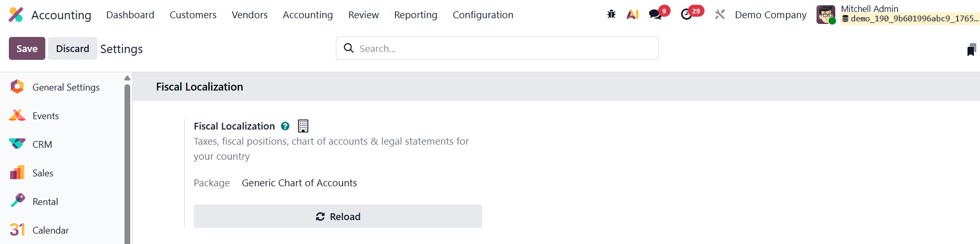This screenshot has width=980, height=244.
Task: Open the Reporting menu
Action: [x=416, y=15]
